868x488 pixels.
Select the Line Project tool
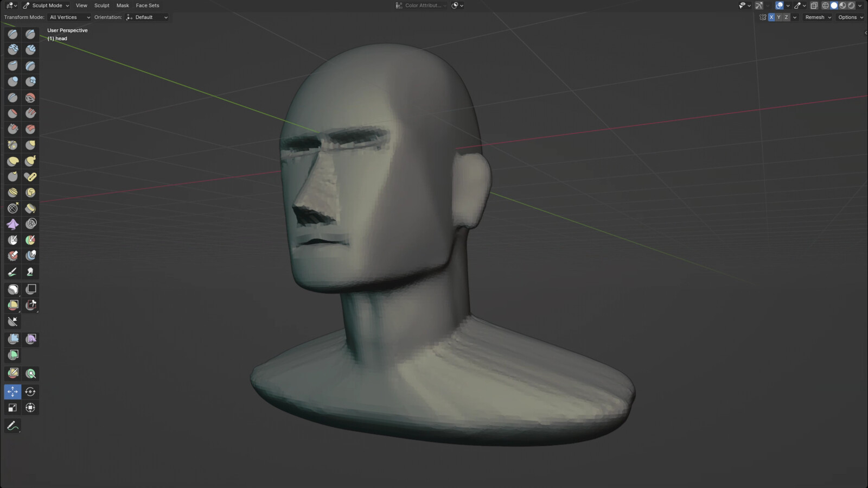tap(12, 321)
